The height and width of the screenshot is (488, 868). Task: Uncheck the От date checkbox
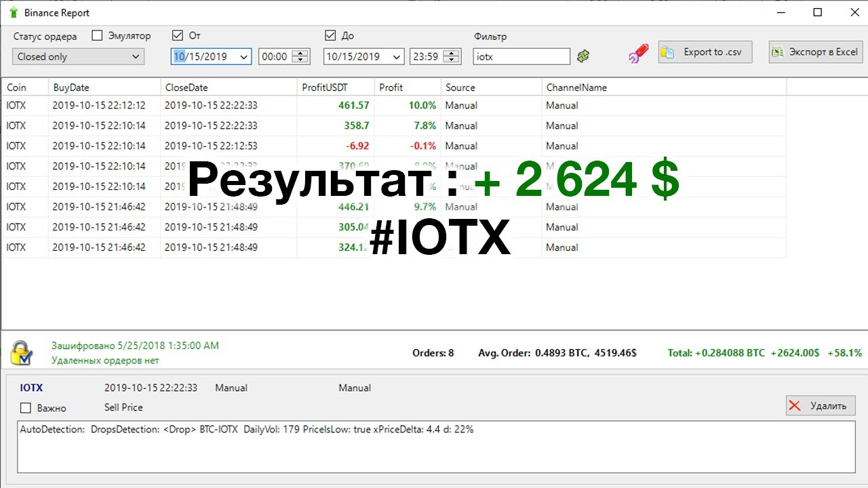(x=178, y=35)
